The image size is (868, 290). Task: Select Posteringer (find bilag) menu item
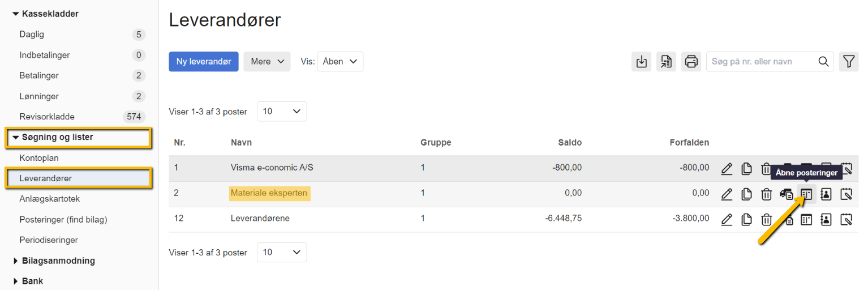click(x=63, y=220)
